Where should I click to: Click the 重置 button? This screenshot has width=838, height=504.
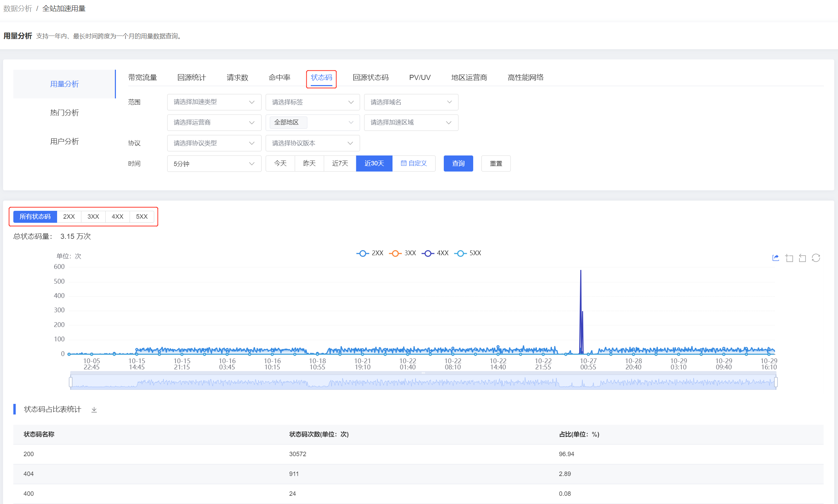coord(496,164)
